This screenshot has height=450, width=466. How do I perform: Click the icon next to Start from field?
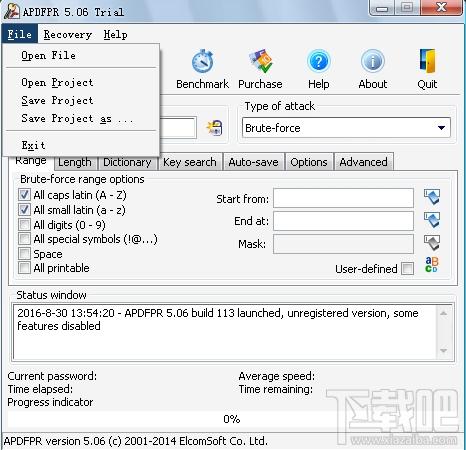click(x=432, y=197)
